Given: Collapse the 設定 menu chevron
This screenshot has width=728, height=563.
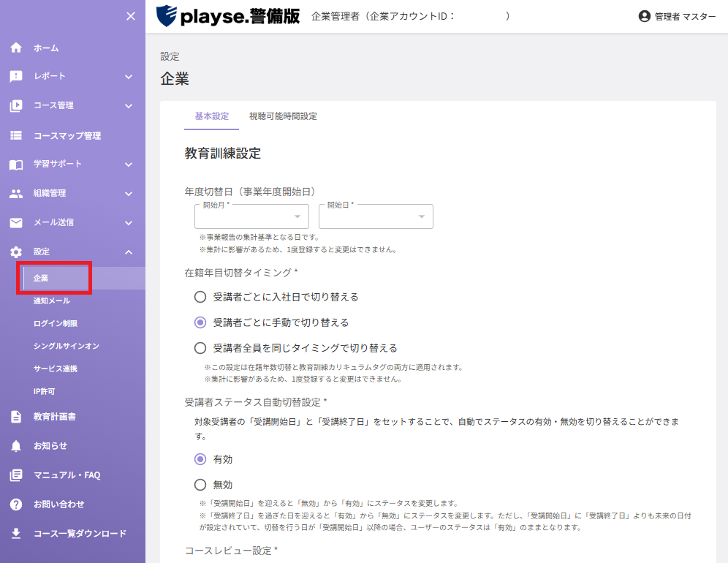Looking at the screenshot, I should tap(129, 252).
